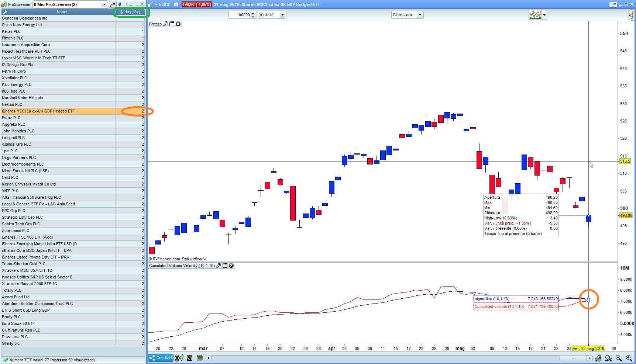Select PetroTal Corp row
This screenshot has width=636, height=364.
[x=73, y=71]
